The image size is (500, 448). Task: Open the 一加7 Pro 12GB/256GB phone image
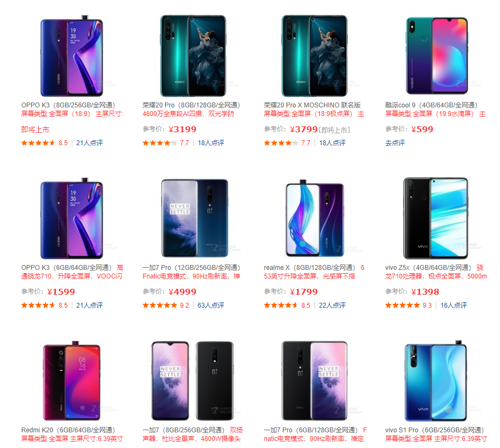[x=195, y=218]
